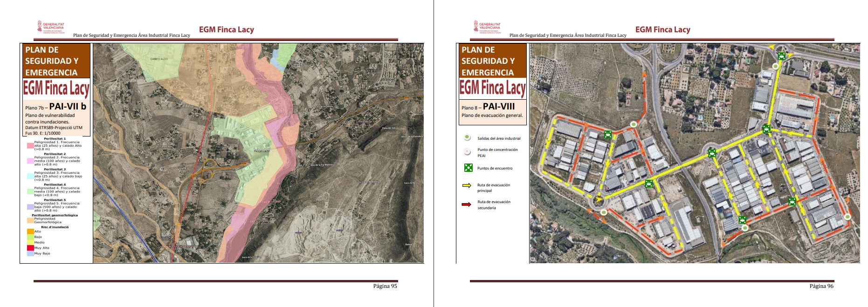
Task: Click the Salidas del área industrial legend icon
Action: coord(467,137)
